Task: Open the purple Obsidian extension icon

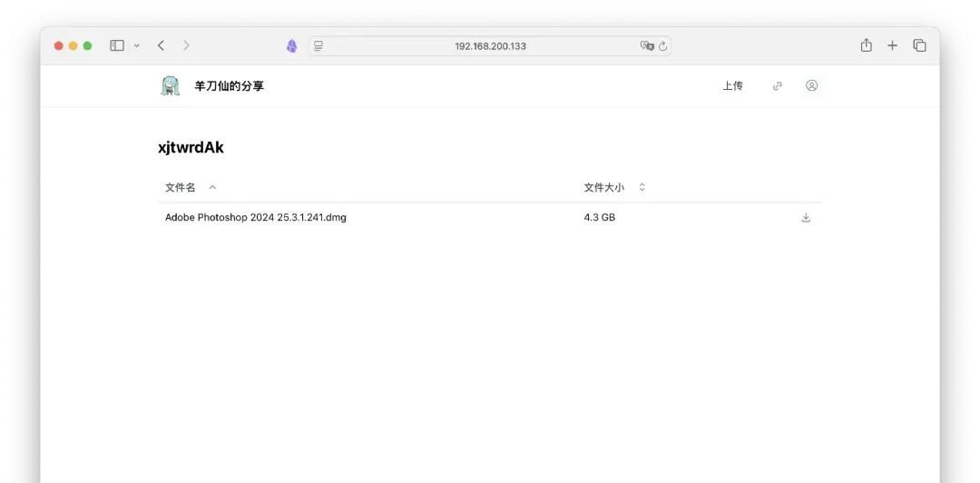Action: (292, 45)
